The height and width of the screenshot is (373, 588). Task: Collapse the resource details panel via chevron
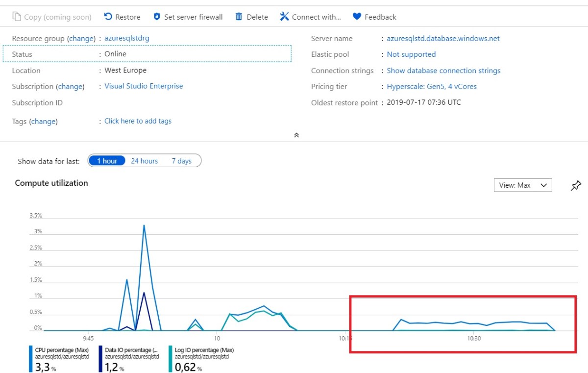pyautogui.click(x=296, y=135)
